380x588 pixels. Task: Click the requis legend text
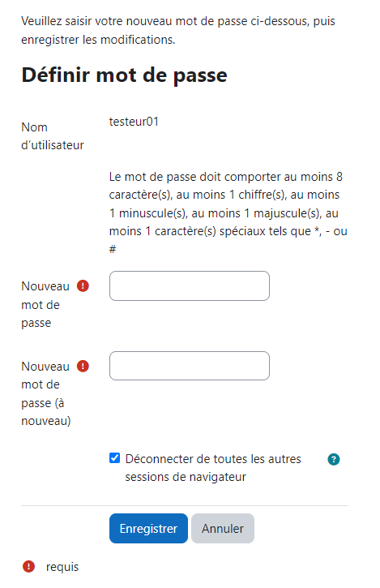pyautogui.click(x=62, y=567)
